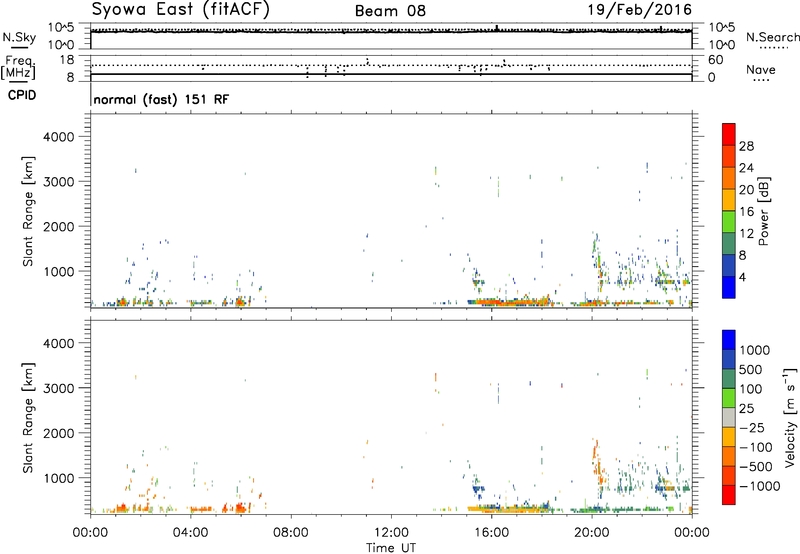This screenshot has width=800, height=554.
Task: Click the '12:00' time tick label
Action: tap(391, 533)
